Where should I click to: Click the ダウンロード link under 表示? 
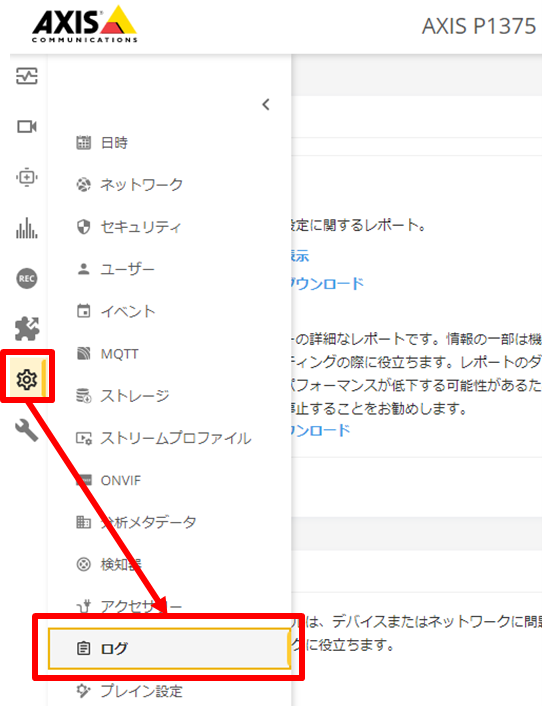[x=327, y=283]
